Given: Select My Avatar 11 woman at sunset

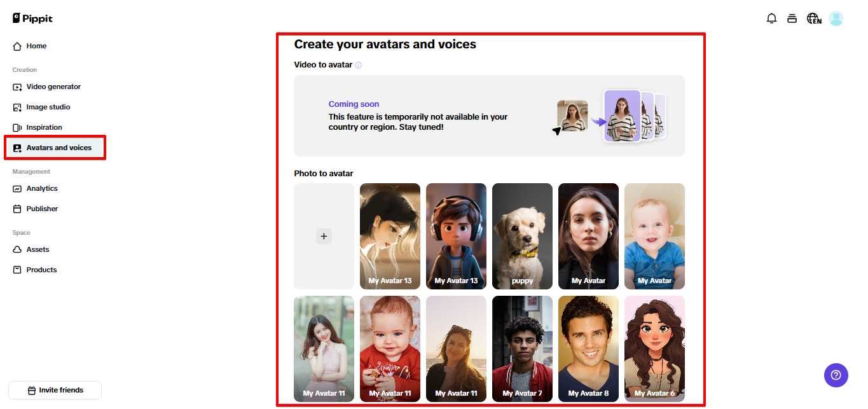Looking at the screenshot, I should [x=456, y=349].
